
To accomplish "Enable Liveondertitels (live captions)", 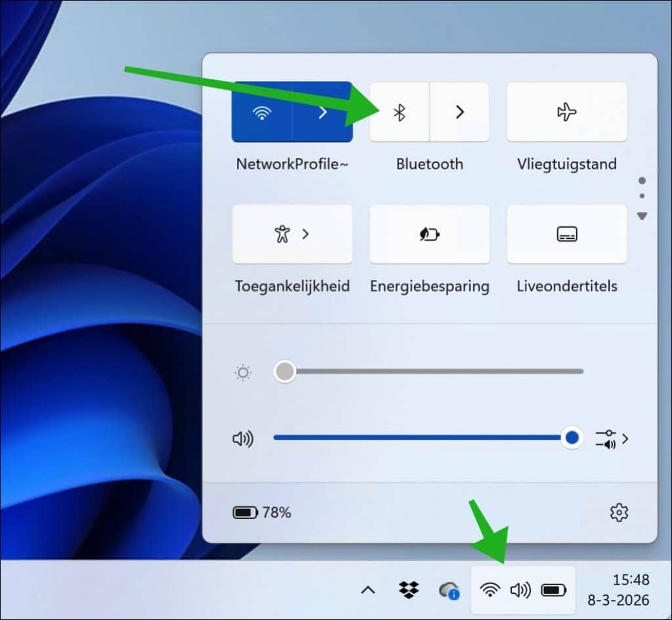I will point(566,234).
